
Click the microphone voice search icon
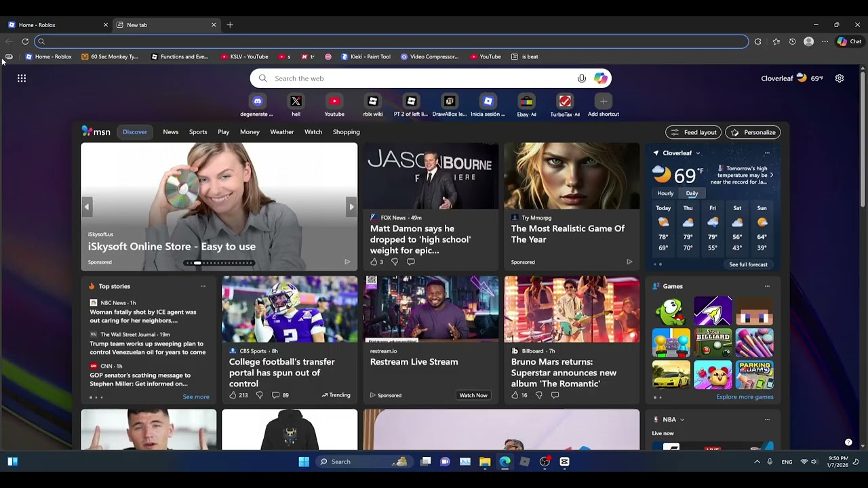[582, 79]
